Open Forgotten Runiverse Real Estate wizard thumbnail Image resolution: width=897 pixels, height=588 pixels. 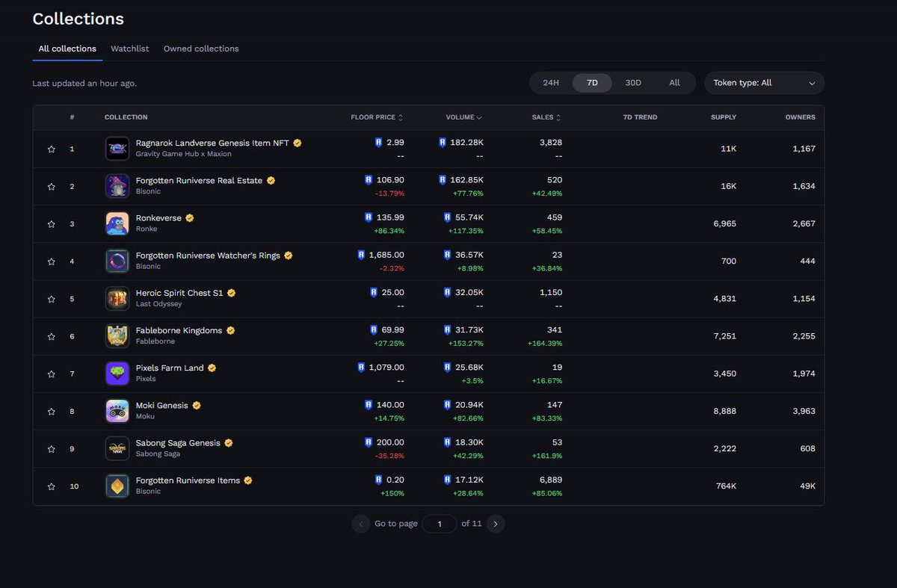117,186
